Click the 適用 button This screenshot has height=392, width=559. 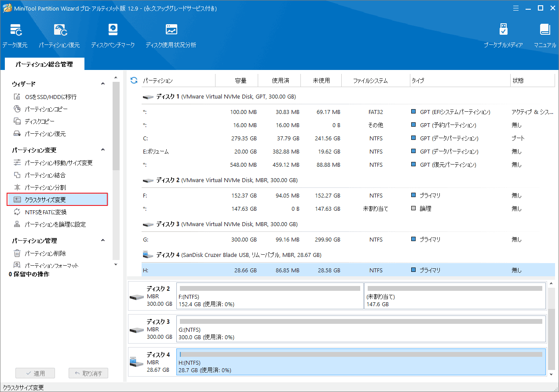tap(36, 374)
